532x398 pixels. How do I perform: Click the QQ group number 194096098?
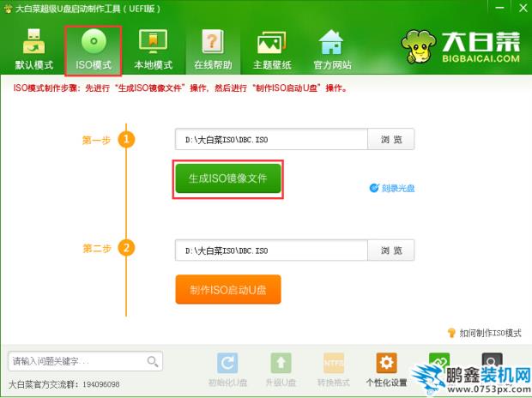pos(100,384)
